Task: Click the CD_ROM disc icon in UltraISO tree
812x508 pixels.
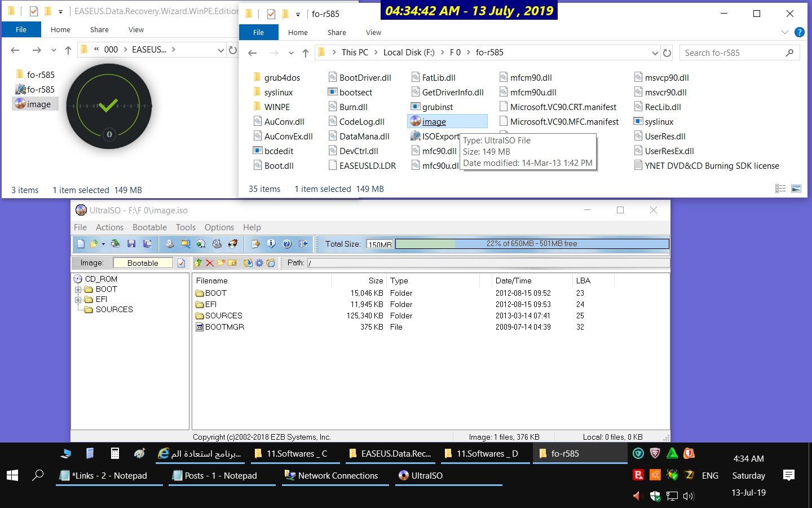Action: (x=78, y=279)
